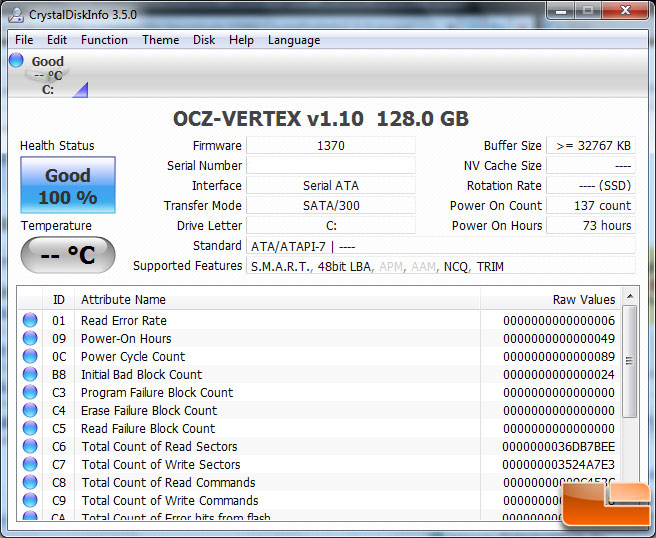Click the blue status orb for Read Error Rate
Viewport: 656px width, 538px height.
[30, 321]
